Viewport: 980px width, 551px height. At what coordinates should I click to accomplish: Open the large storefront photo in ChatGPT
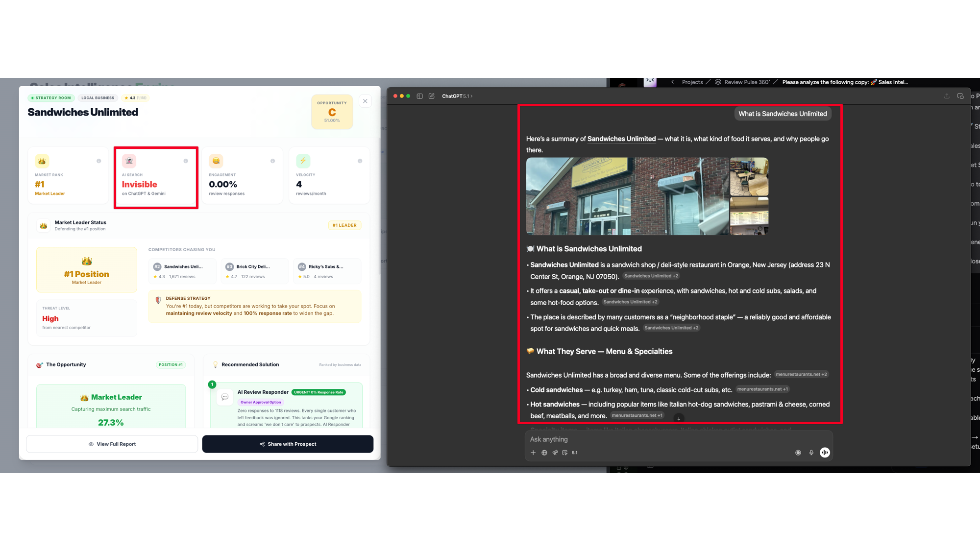[628, 196]
